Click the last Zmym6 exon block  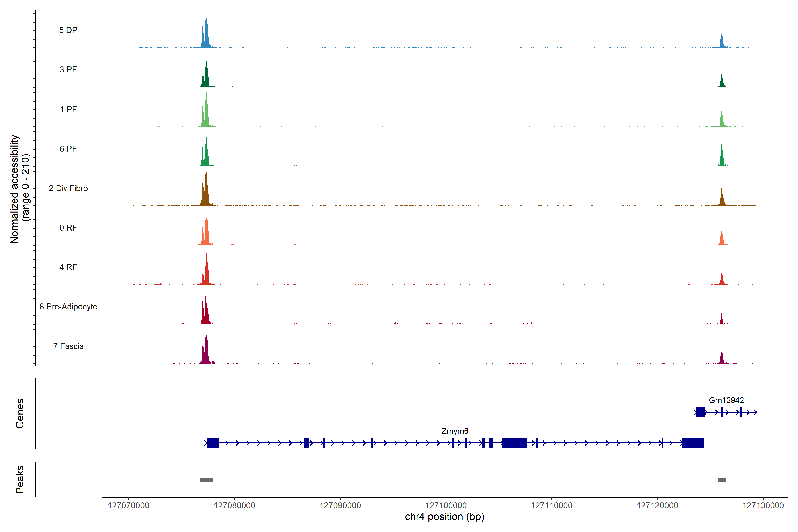[693, 443]
